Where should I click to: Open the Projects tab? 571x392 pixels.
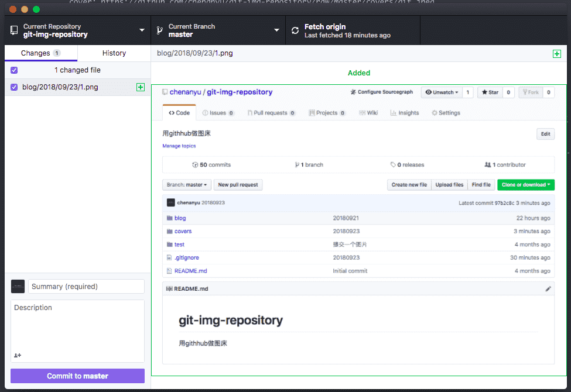click(x=327, y=113)
